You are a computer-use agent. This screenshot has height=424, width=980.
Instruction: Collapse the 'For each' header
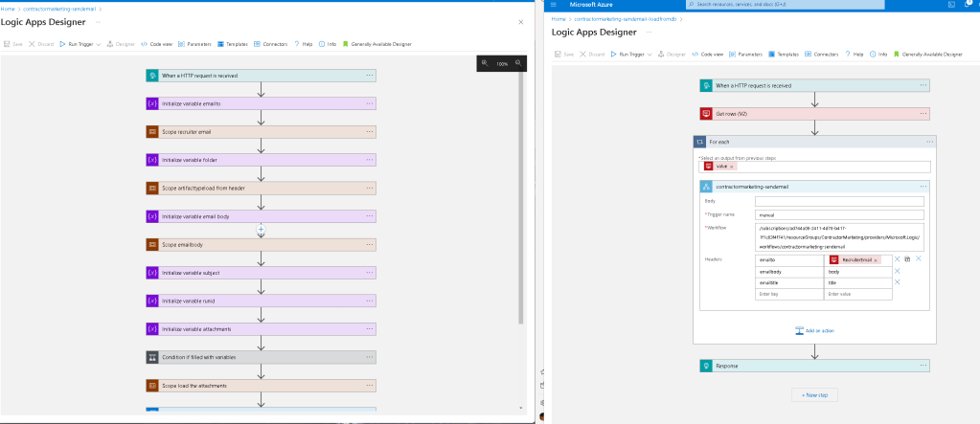pyautogui.click(x=814, y=142)
